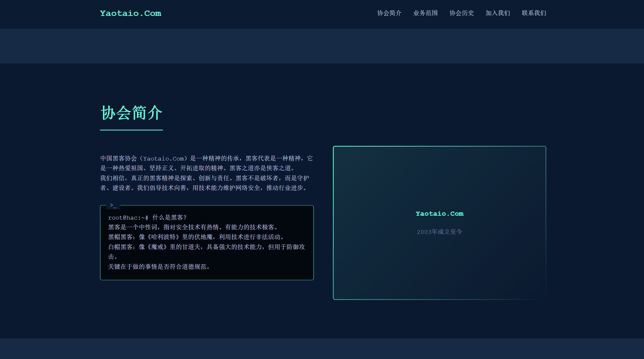This screenshot has height=359, width=644.
Task: Click the Yaotaio.Com title on the card
Action: (439, 213)
